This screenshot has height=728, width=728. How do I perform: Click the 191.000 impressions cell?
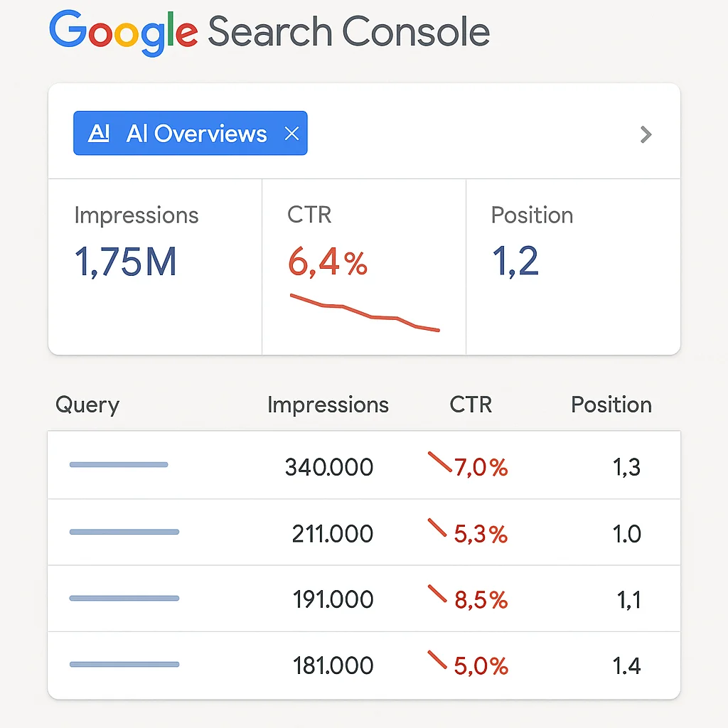333,599
